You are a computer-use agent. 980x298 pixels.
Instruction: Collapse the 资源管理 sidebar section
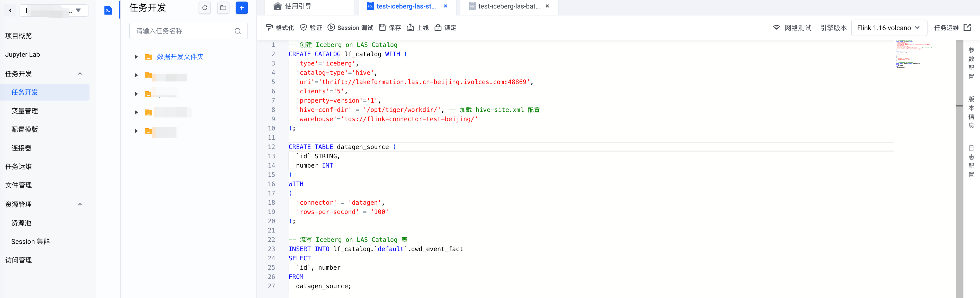(80, 204)
